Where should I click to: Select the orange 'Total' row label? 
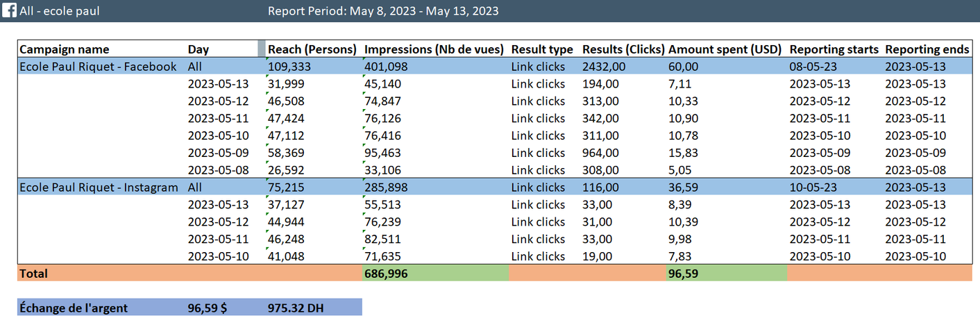pyautogui.click(x=34, y=274)
